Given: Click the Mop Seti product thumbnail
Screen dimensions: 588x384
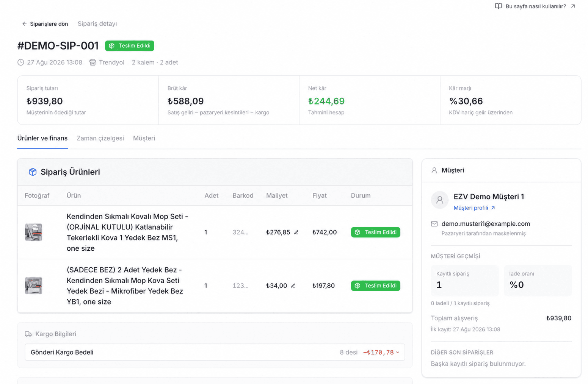Looking at the screenshot, I should pyautogui.click(x=34, y=232).
